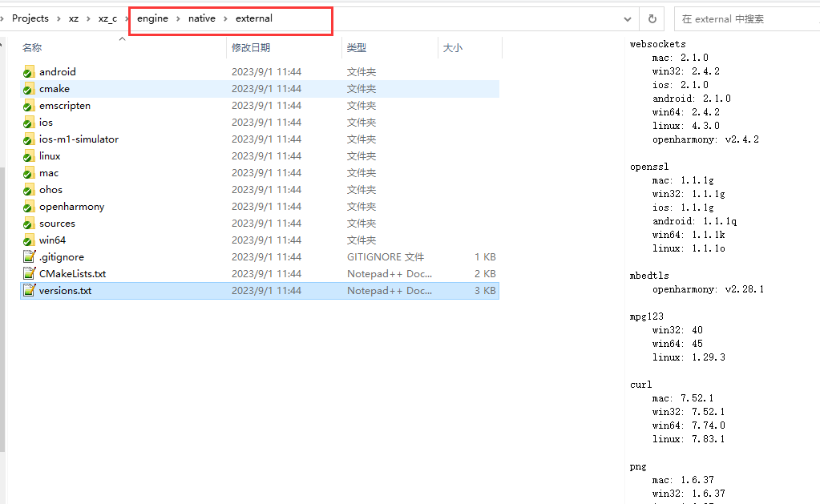This screenshot has width=820, height=504.
Task: Expand the chevron after native breadcrumb
Action: 225,18
